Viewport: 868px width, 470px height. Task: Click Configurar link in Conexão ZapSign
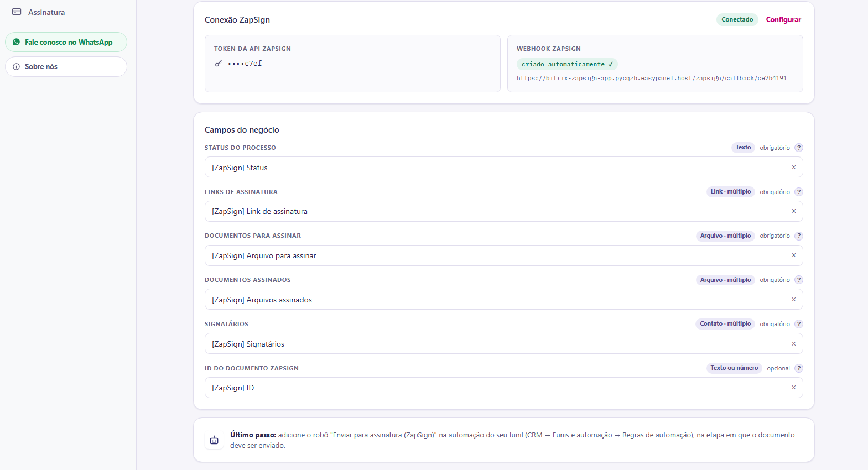pyautogui.click(x=783, y=19)
